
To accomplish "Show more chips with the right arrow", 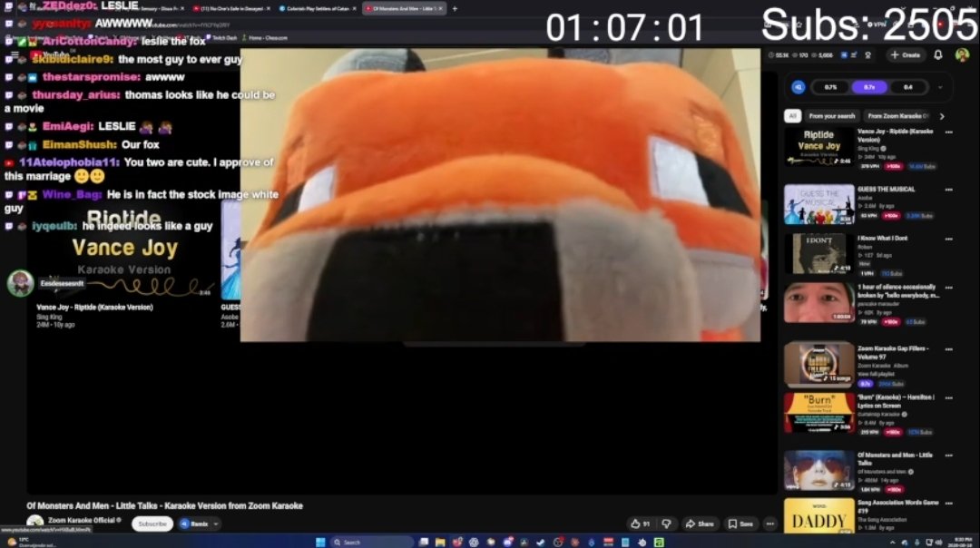I will [942, 116].
